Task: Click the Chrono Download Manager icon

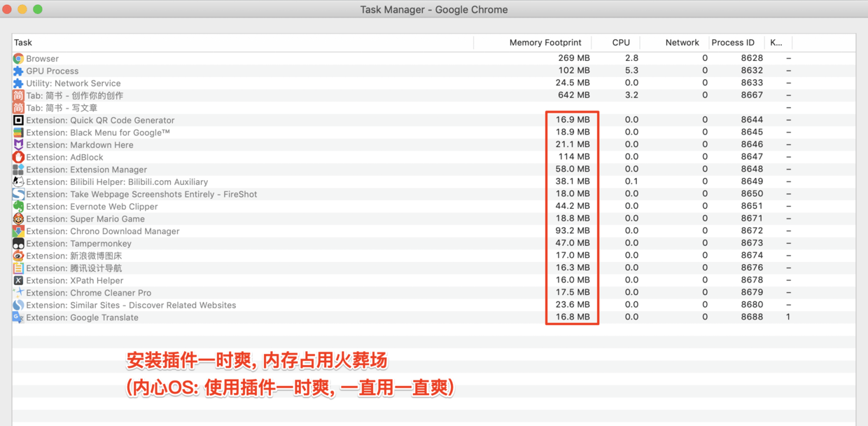Action: pyautogui.click(x=18, y=231)
